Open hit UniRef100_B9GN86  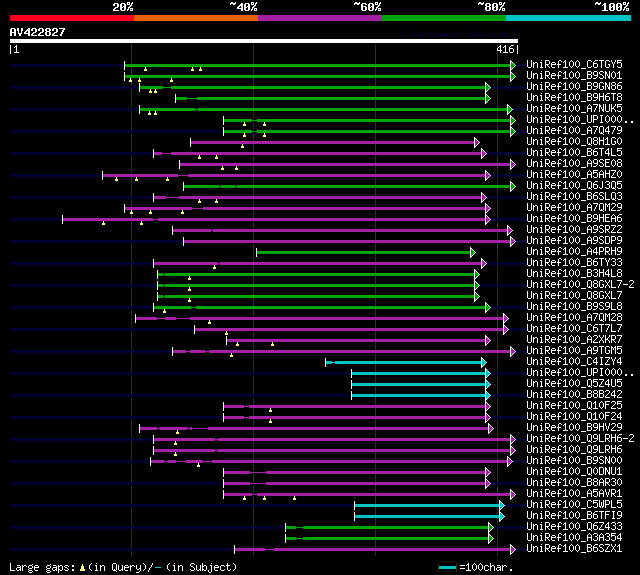[x=574, y=87]
